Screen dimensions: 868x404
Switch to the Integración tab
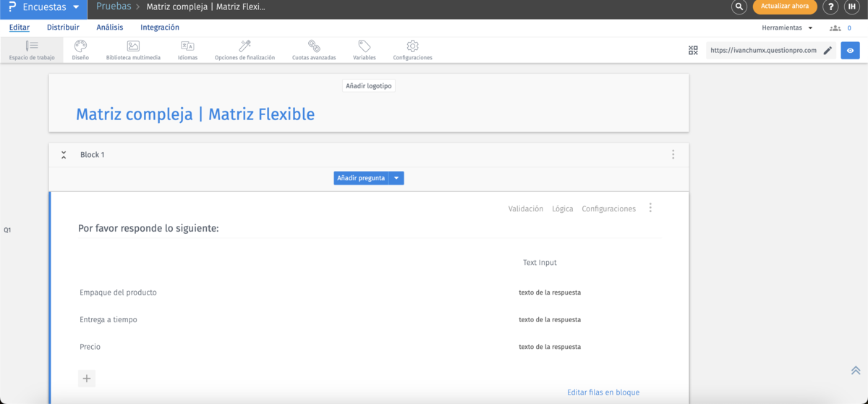[x=160, y=28]
